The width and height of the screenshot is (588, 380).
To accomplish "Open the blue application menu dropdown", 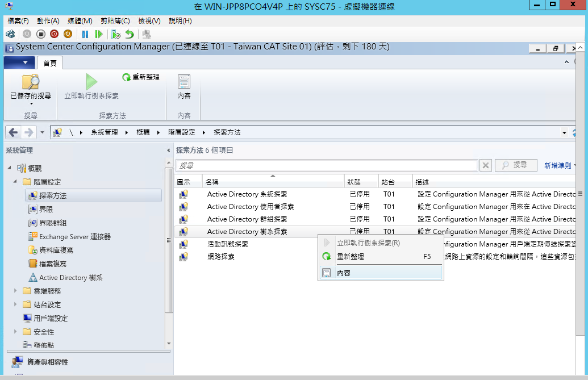I will tap(19, 62).
